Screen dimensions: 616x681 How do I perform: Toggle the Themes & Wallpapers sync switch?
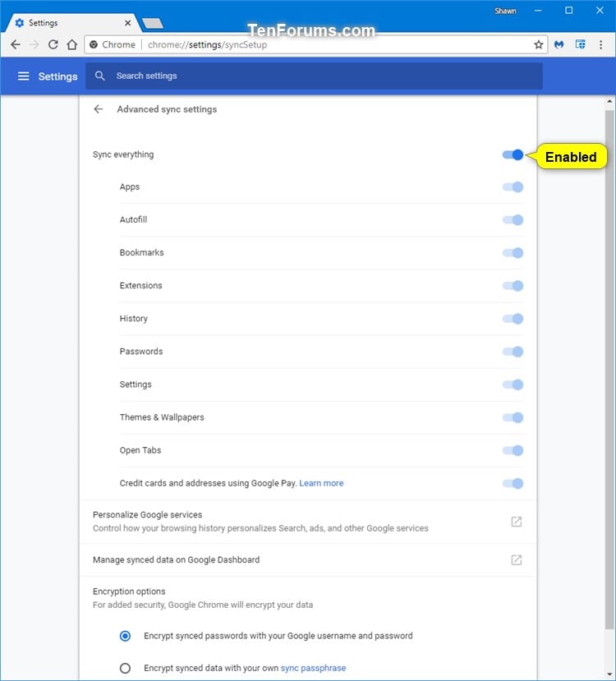(x=513, y=418)
